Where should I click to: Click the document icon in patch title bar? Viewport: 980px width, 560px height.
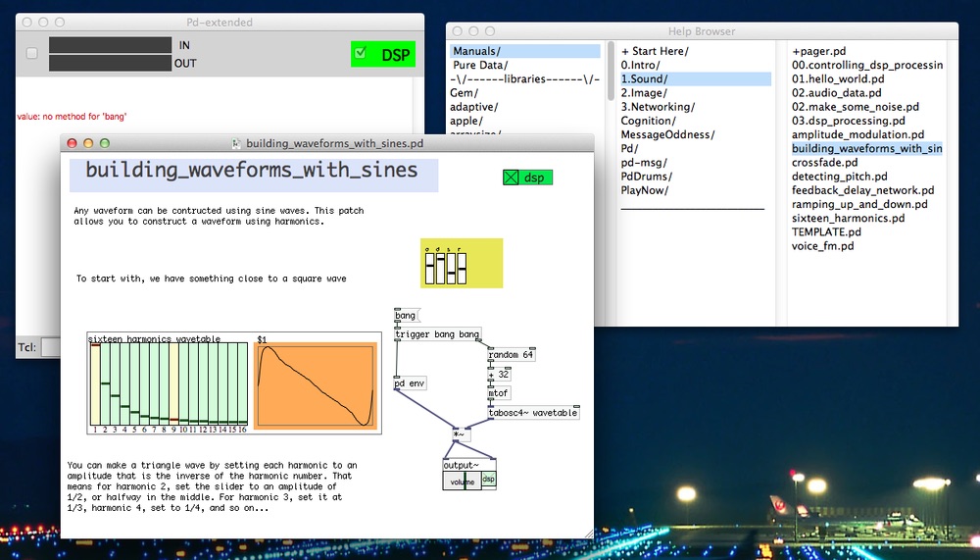point(236,143)
